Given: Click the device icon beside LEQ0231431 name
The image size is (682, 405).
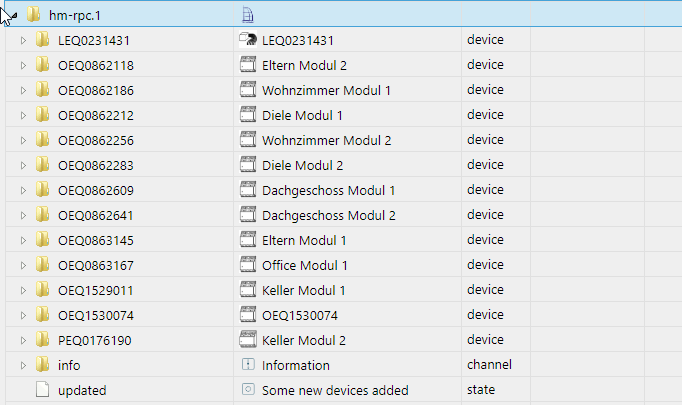Looking at the screenshot, I should [x=248, y=40].
